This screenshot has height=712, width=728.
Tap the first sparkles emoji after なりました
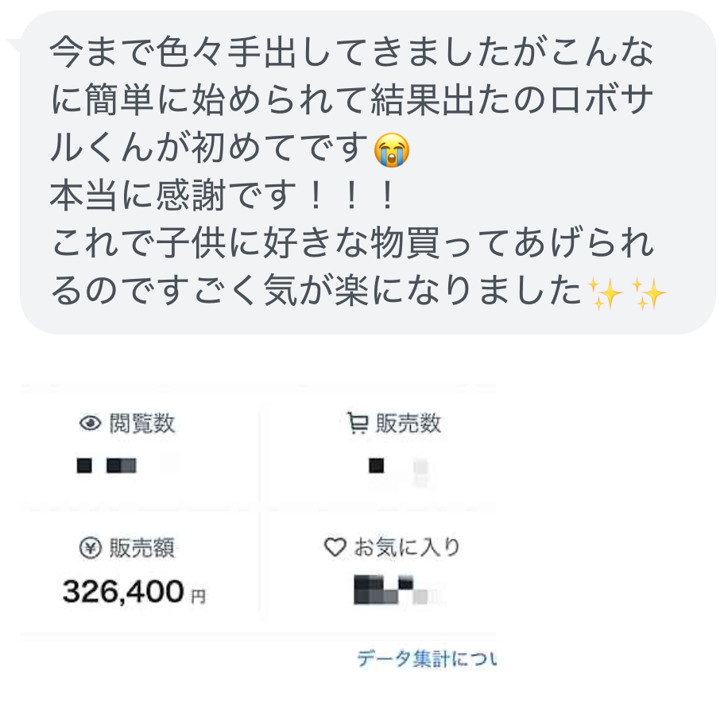click(604, 293)
